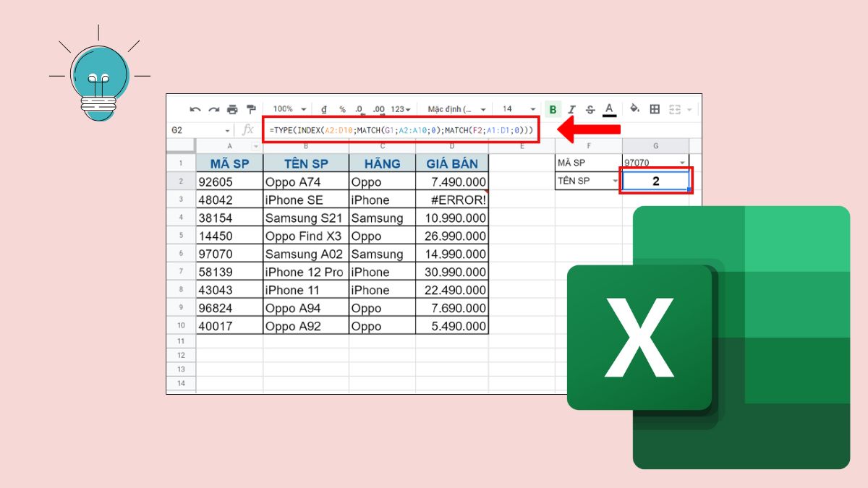Viewport: 868px width, 488px height.
Task: Select column B header
Action: tap(306, 146)
